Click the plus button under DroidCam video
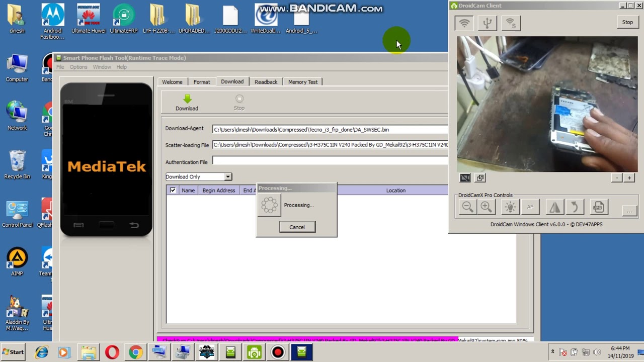Screen dimensions: 644x362 (x=629, y=178)
